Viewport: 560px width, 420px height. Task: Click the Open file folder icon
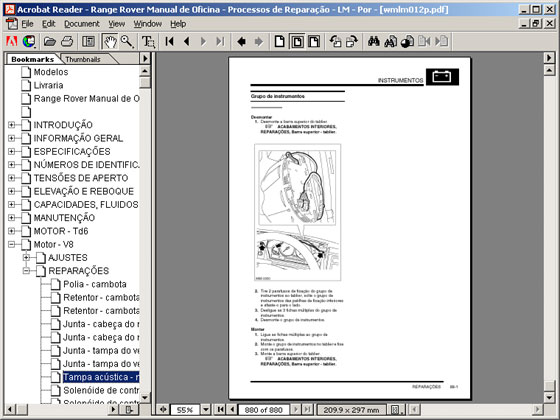(50, 41)
